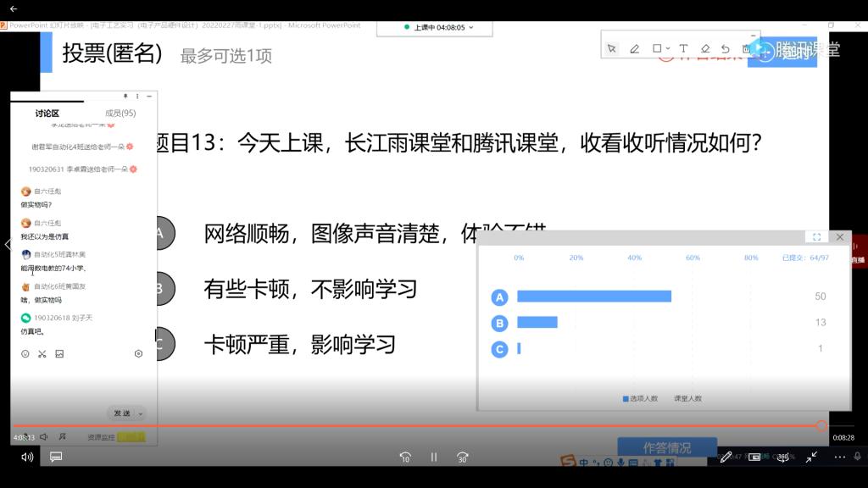868x488 pixels.
Task: Click the red 直播 side button
Action: tap(859, 252)
